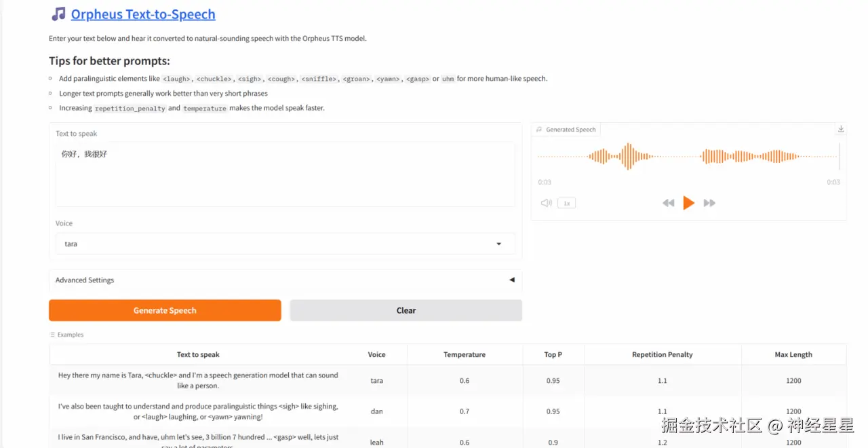Skip forward in generated speech
Screen dimensions: 868x448
[x=709, y=203]
